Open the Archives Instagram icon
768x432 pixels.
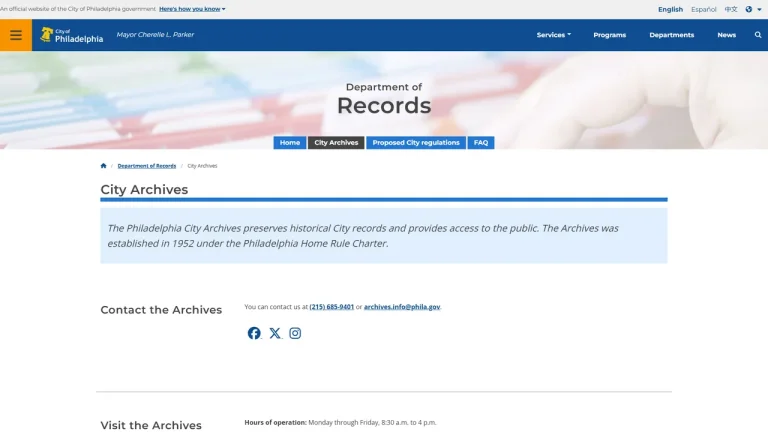[x=295, y=333]
